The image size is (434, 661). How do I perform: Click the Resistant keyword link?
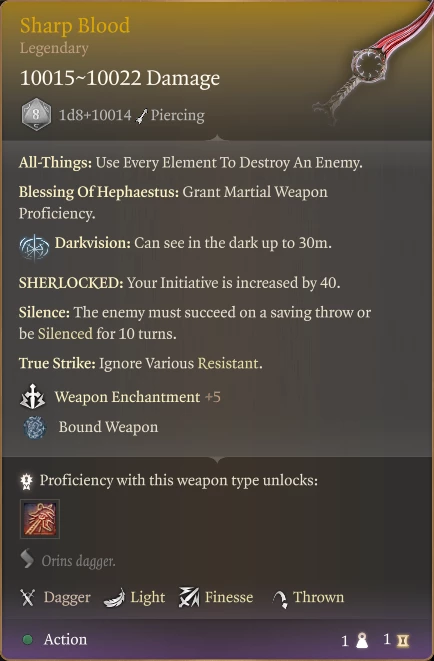[228, 363]
